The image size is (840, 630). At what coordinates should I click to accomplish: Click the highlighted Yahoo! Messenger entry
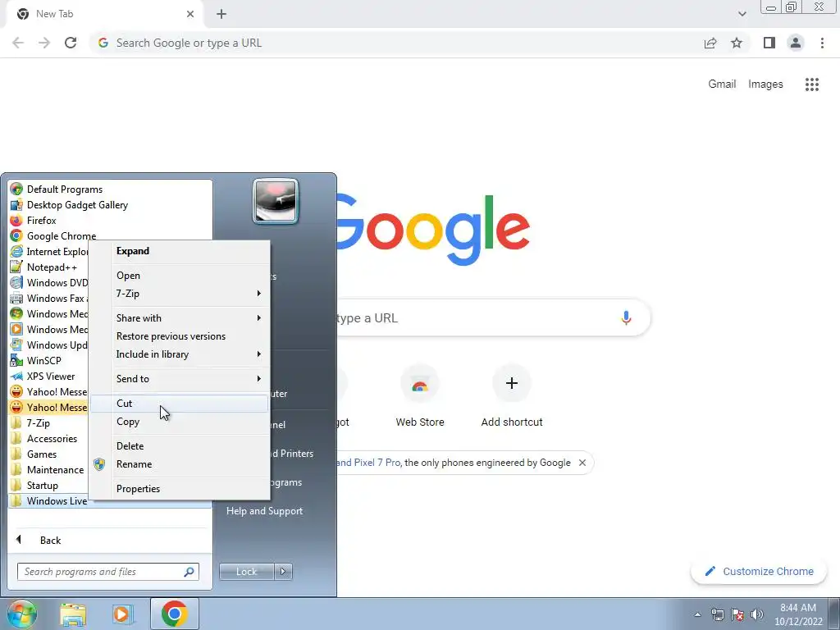pos(48,407)
